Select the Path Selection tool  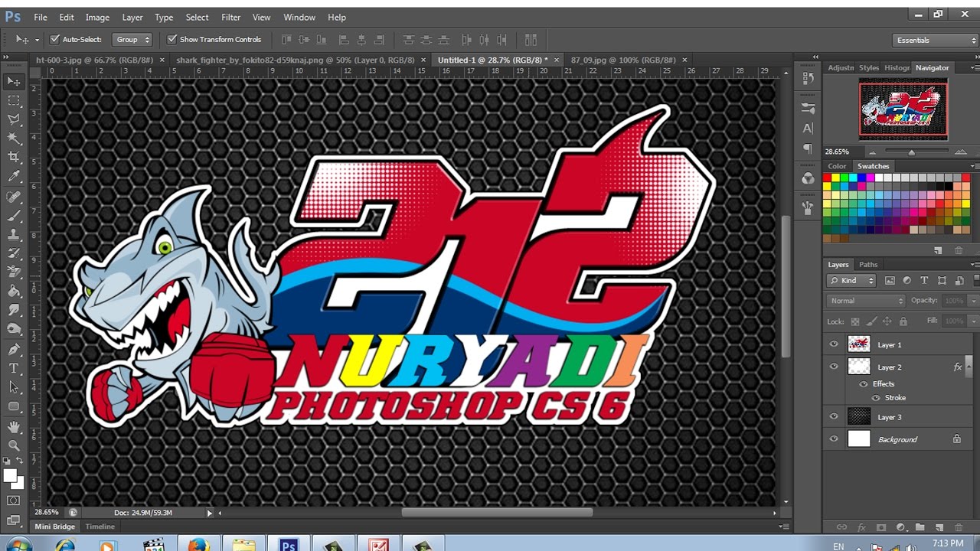tap(14, 387)
